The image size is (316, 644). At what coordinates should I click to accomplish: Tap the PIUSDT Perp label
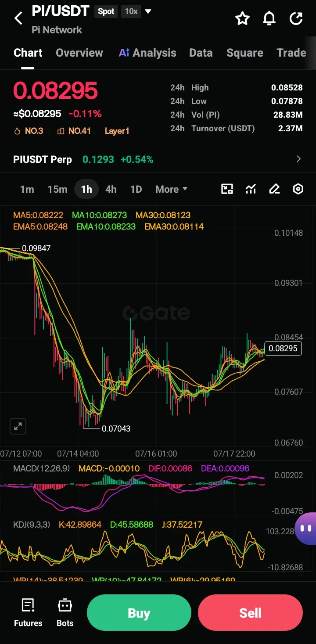43,159
